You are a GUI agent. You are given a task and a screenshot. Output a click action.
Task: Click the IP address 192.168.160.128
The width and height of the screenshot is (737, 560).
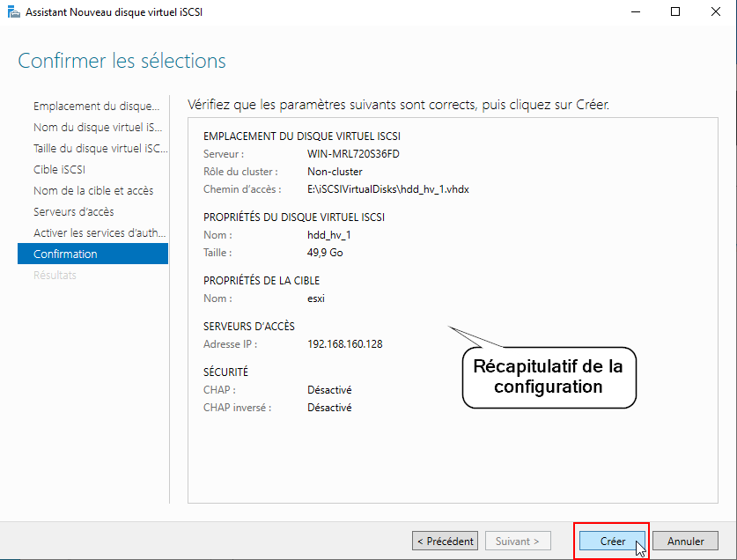(x=344, y=344)
